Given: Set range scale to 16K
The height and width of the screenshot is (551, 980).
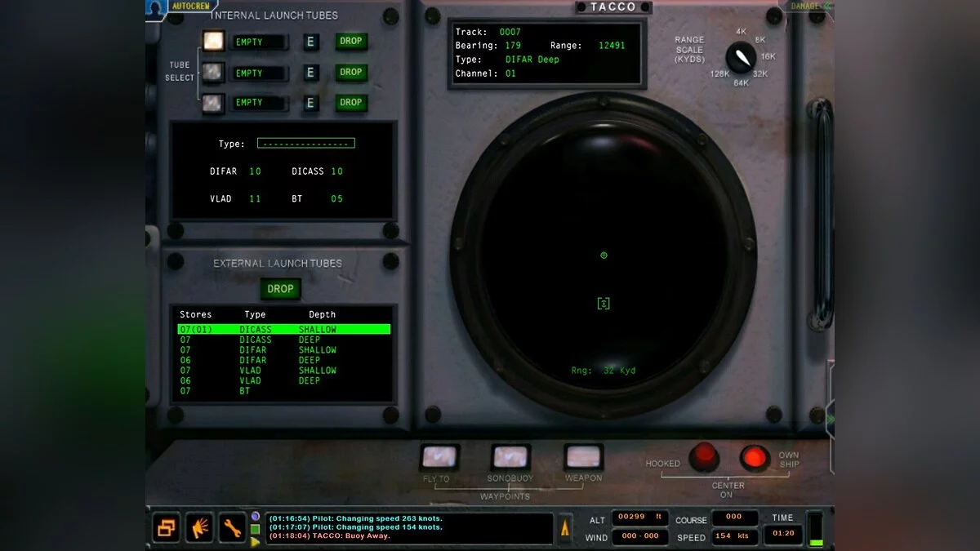Looking at the screenshot, I should (x=768, y=56).
